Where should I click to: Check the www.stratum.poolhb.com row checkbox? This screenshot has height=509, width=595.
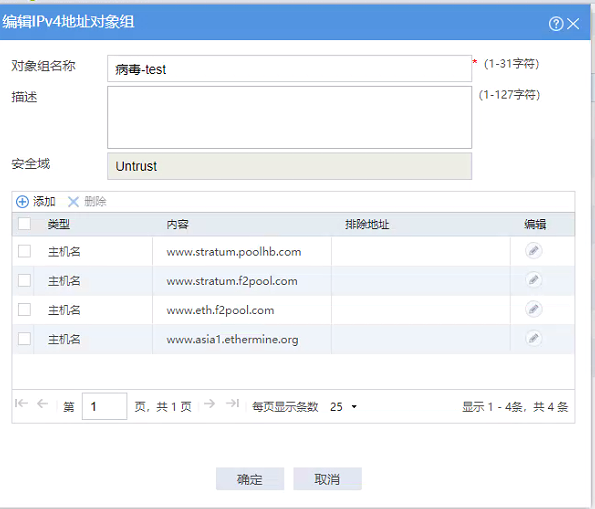(x=25, y=251)
